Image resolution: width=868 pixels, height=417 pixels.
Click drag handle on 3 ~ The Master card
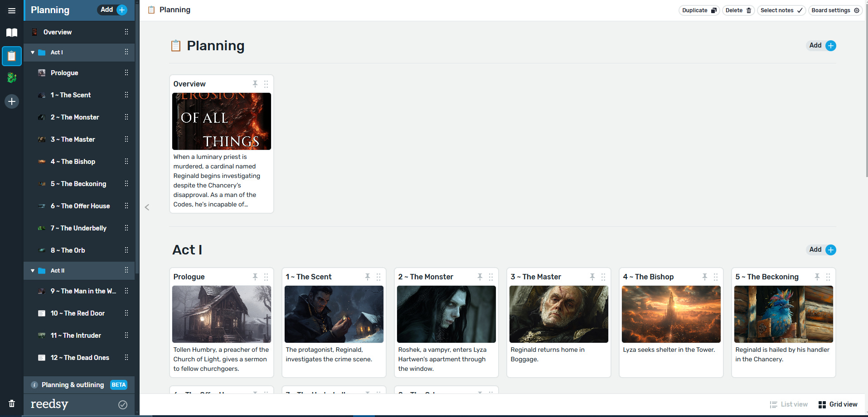(x=603, y=277)
